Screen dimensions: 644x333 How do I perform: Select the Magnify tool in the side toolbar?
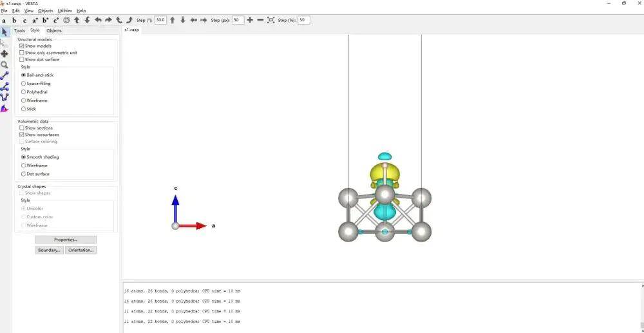coord(5,64)
